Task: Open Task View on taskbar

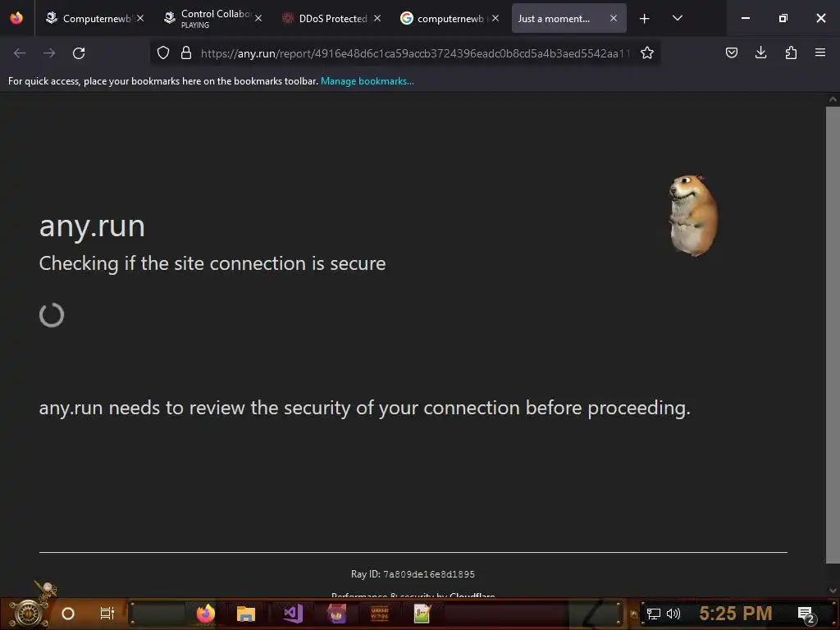Action: click(107, 614)
